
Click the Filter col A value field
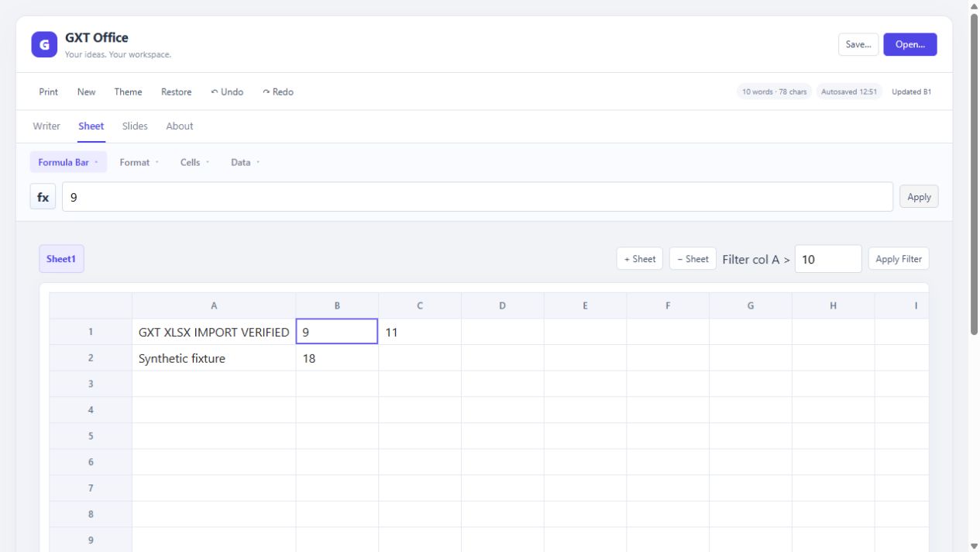[828, 259]
